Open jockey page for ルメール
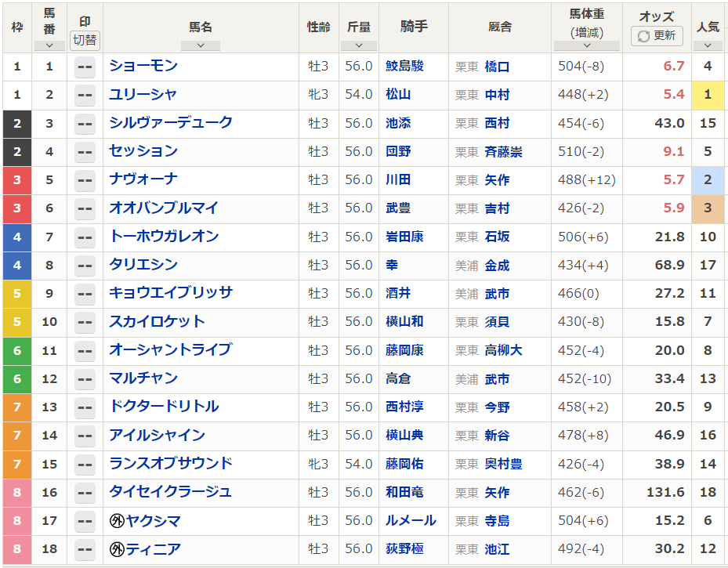Image resolution: width=728 pixels, height=568 pixels. tap(411, 521)
